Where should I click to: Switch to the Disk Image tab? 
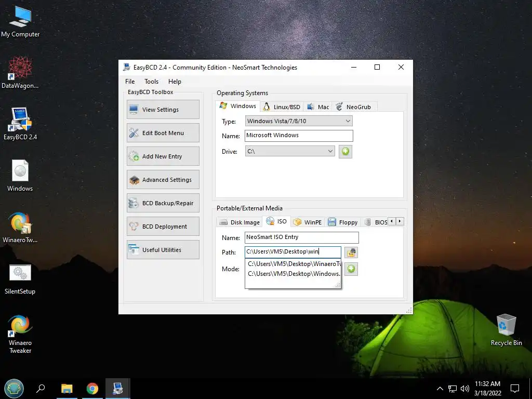(x=240, y=222)
